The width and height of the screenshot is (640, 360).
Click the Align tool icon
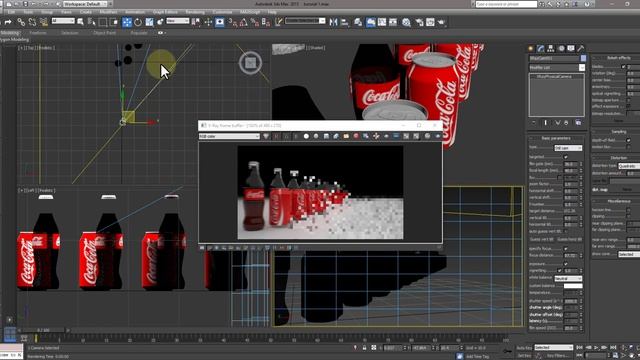tap(344, 22)
